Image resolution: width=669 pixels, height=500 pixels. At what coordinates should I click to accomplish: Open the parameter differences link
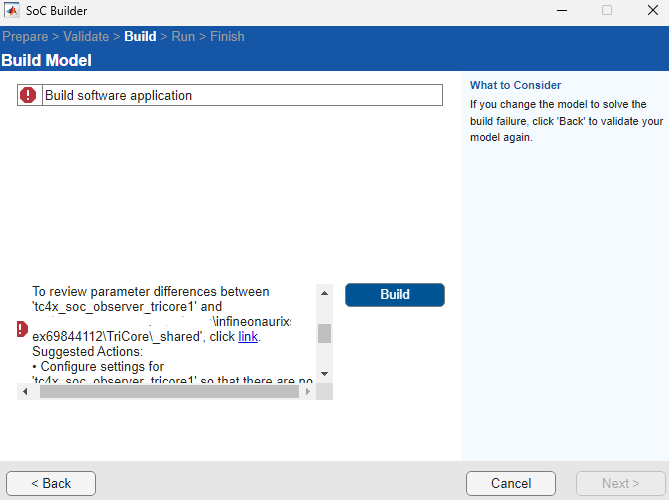click(248, 337)
